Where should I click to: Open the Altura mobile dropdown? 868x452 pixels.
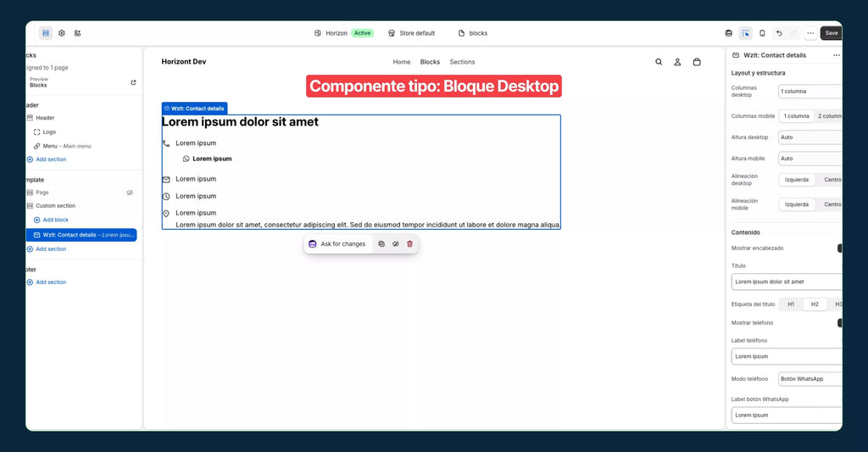(810, 159)
